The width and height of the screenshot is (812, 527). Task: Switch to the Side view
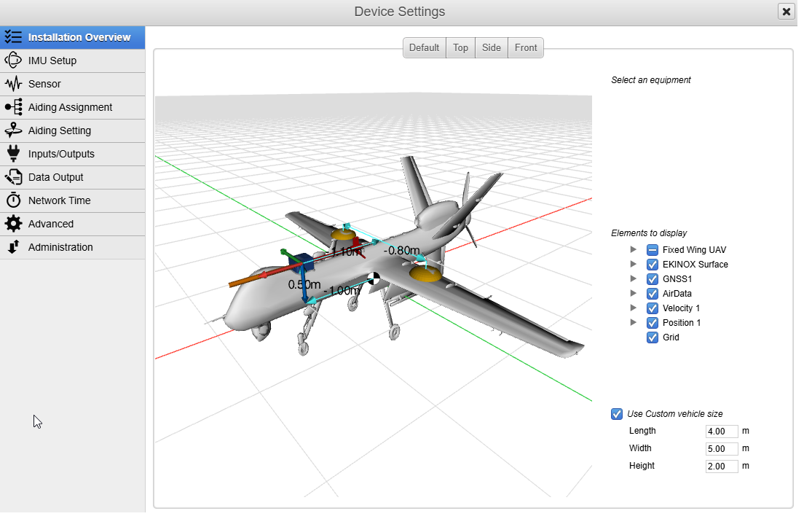tap(492, 48)
